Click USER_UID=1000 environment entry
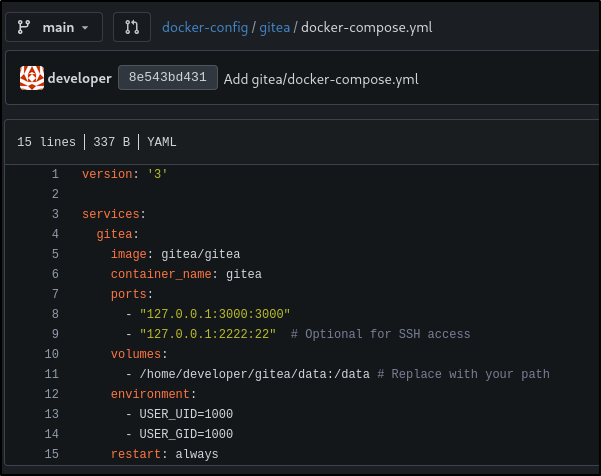The image size is (601, 476). click(186, 414)
